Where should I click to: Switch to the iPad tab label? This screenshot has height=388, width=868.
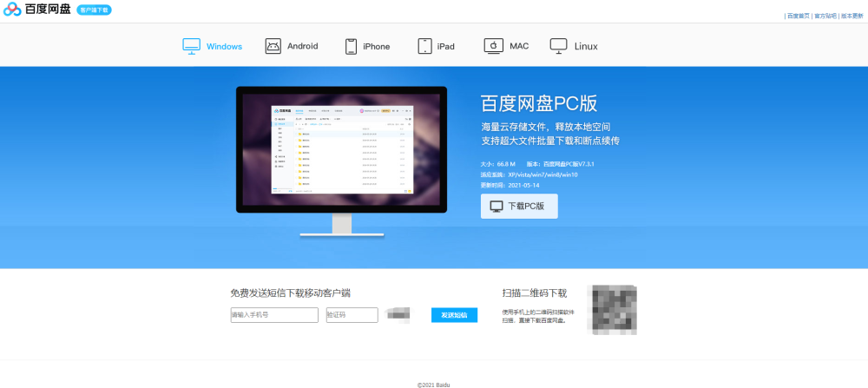coord(445,47)
